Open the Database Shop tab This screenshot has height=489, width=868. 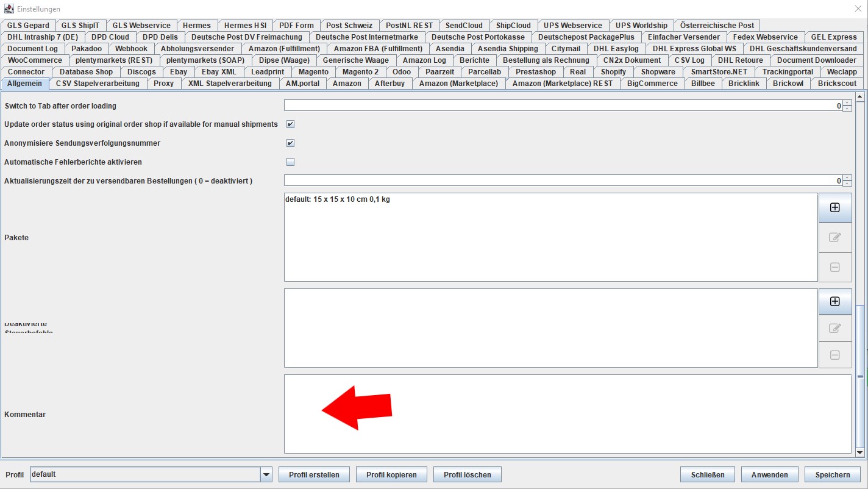coord(86,72)
